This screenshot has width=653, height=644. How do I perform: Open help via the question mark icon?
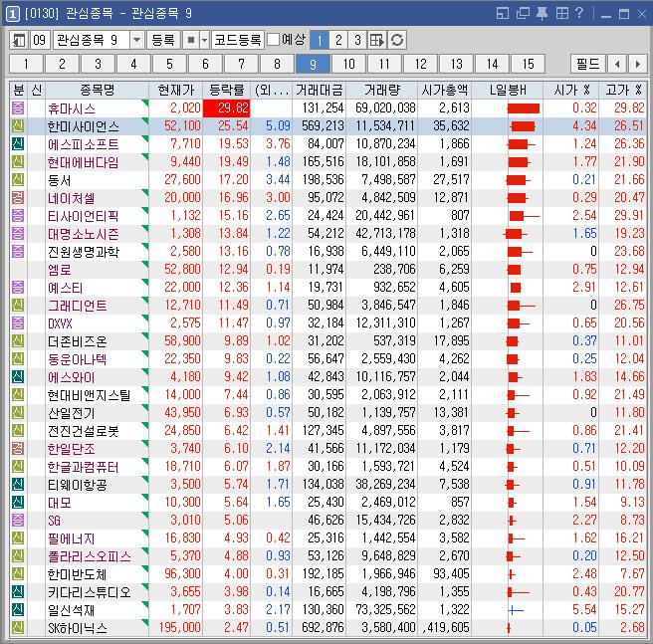click(x=579, y=13)
